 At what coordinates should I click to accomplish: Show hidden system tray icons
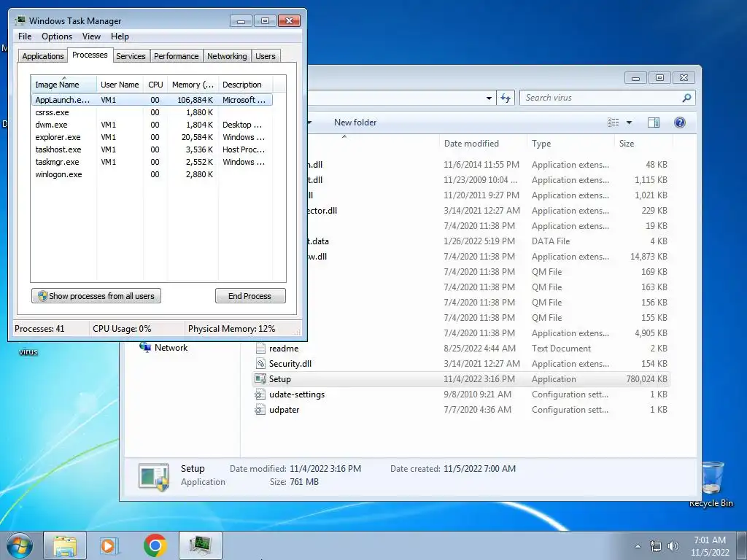(x=638, y=546)
